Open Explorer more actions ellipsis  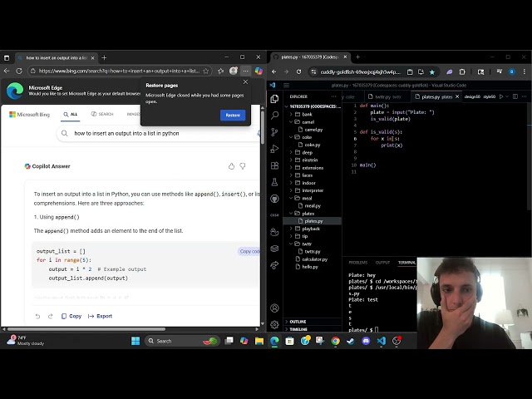334,96
